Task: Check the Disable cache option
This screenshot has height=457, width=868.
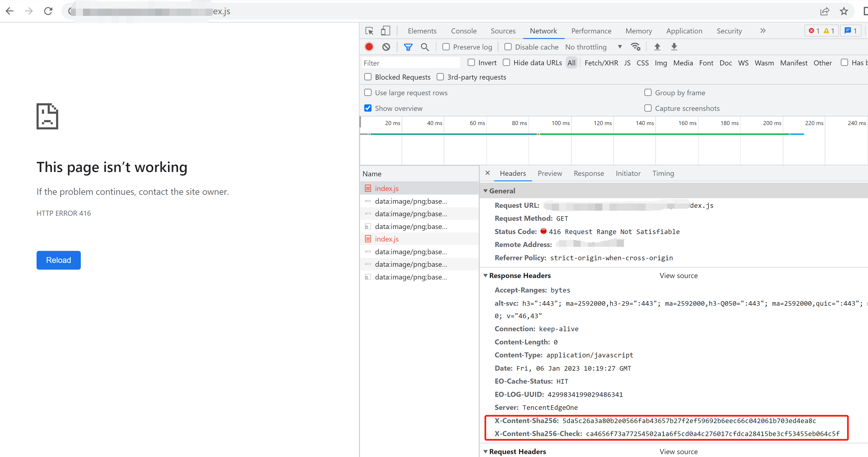Action: [x=508, y=47]
